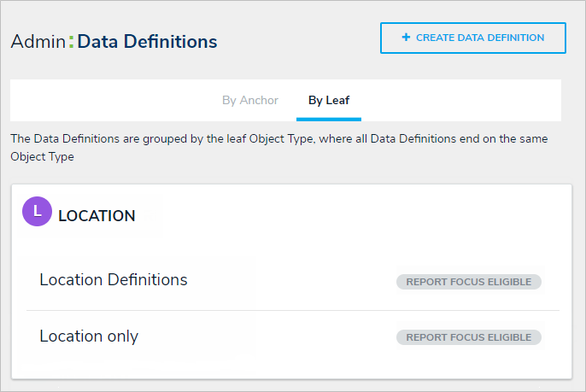Screen dimensions: 586x392
Task: Click Report Focus Eligible badge for Location only
Action: [x=468, y=337]
